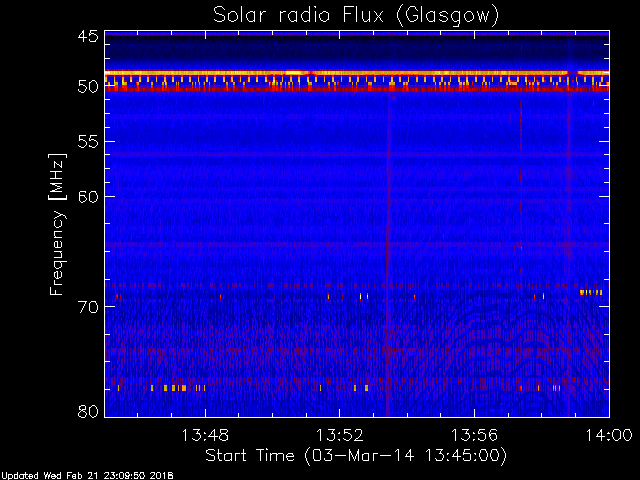Click the bright yellow band near 49 MHz
The height and width of the screenshot is (480, 640).
point(357,73)
